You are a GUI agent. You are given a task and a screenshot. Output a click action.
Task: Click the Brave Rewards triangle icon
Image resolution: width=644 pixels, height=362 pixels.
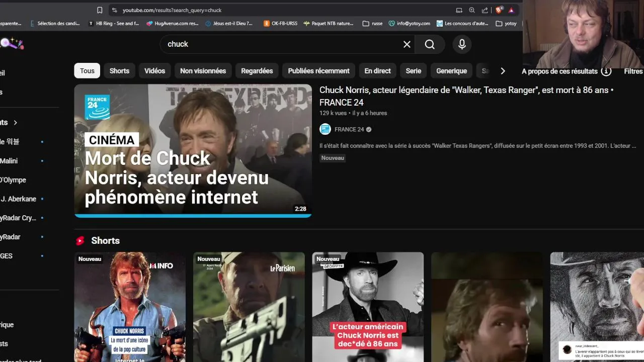point(511,10)
